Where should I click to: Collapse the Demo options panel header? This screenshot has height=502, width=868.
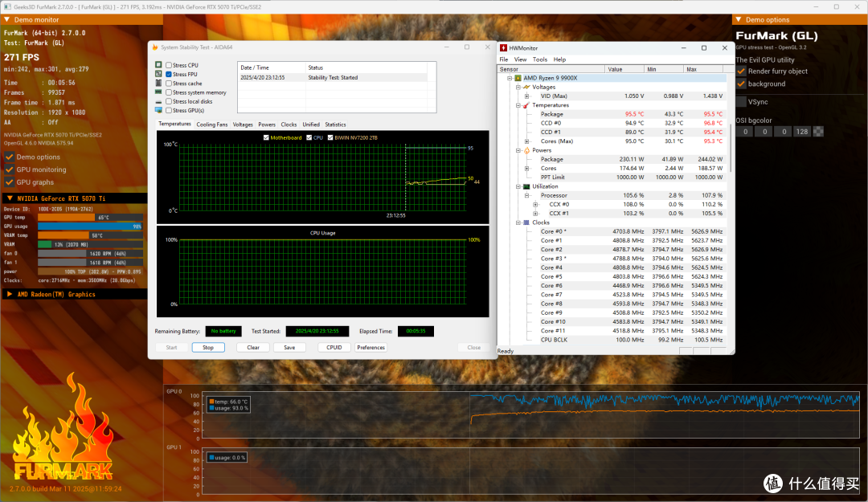pyautogui.click(x=739, y=19)
